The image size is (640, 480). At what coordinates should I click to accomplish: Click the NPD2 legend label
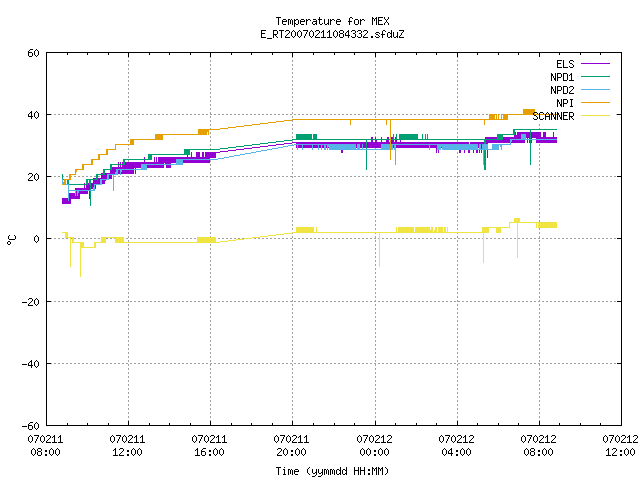pyautogui.click(x=562, y=90)
